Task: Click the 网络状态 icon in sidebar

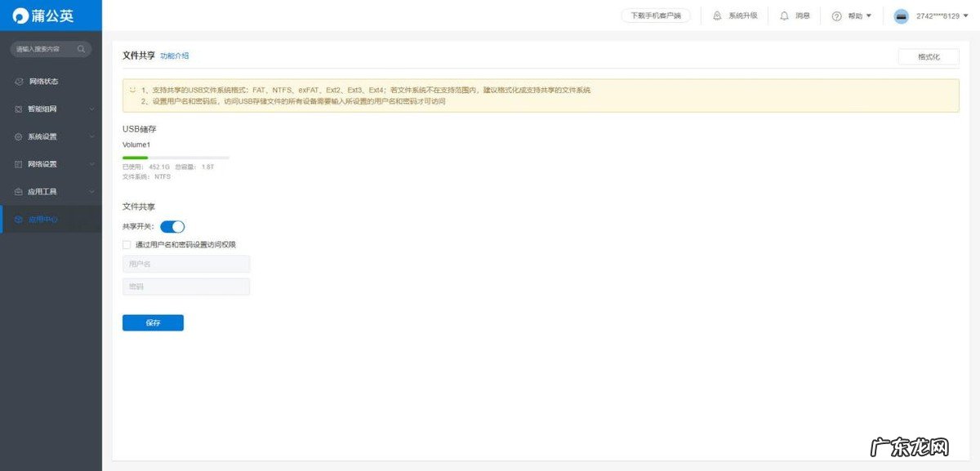Action: pos(19,82)
